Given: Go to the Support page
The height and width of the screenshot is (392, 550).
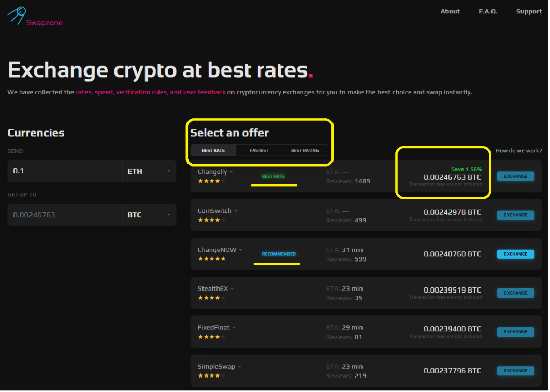Looking at the screenshot, I should pyautogui.click(x=529, y=11).
